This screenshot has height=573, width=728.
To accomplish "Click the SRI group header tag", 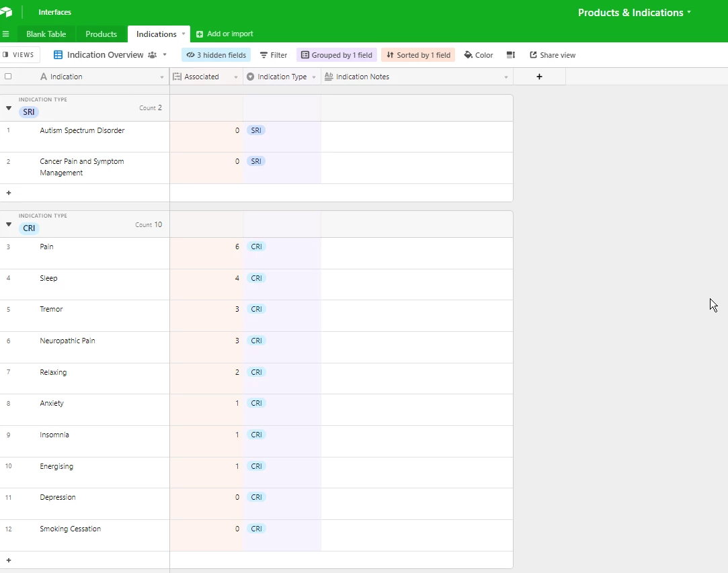I will pos(29,112).
